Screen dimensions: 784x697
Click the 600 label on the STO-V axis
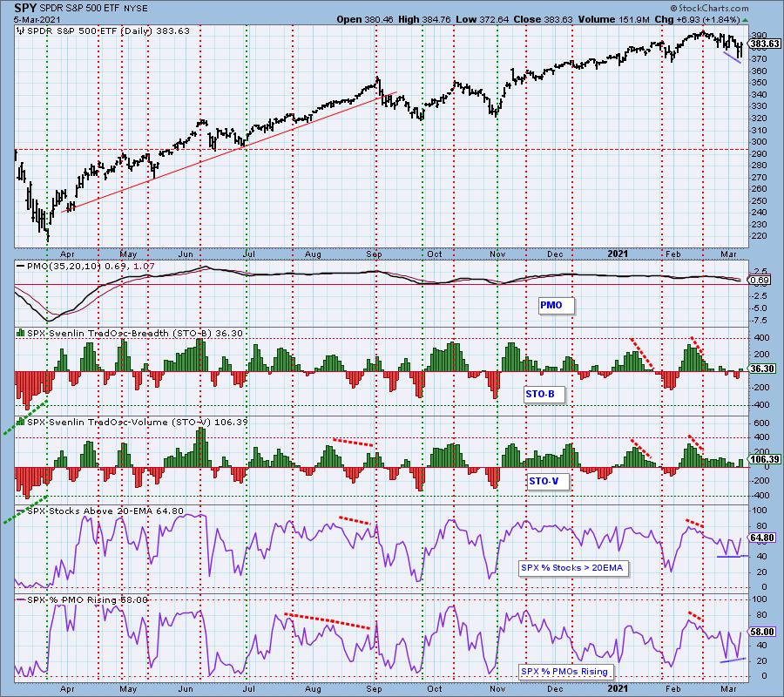761,423
